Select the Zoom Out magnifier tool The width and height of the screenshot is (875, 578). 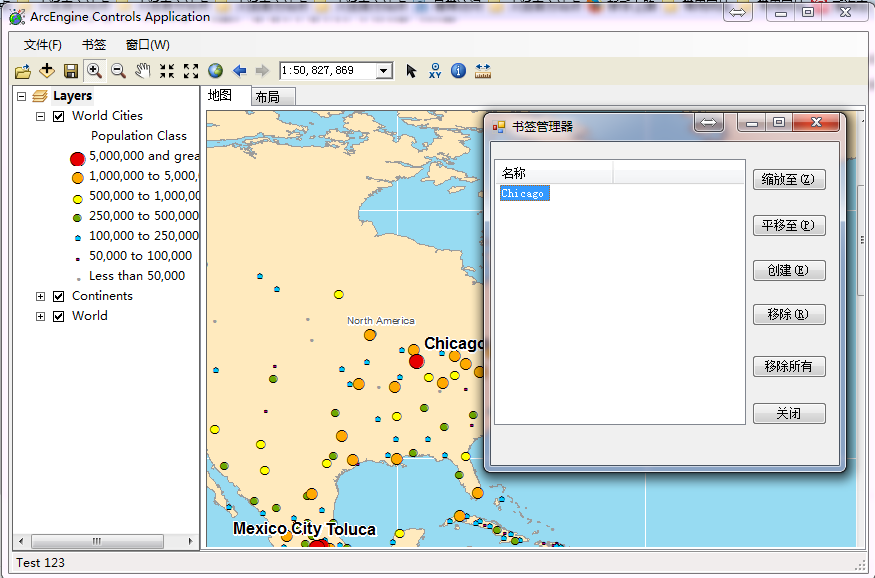[x=118, y=71]
